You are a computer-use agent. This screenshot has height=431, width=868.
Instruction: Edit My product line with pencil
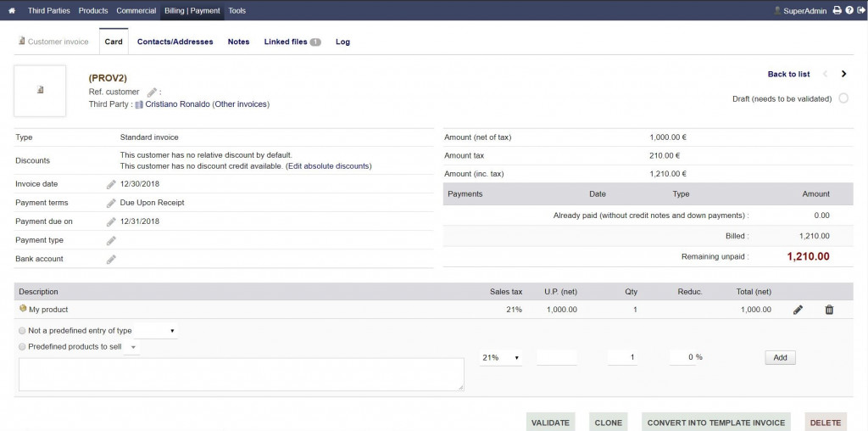pyautogui.click(x=798, y=310)
